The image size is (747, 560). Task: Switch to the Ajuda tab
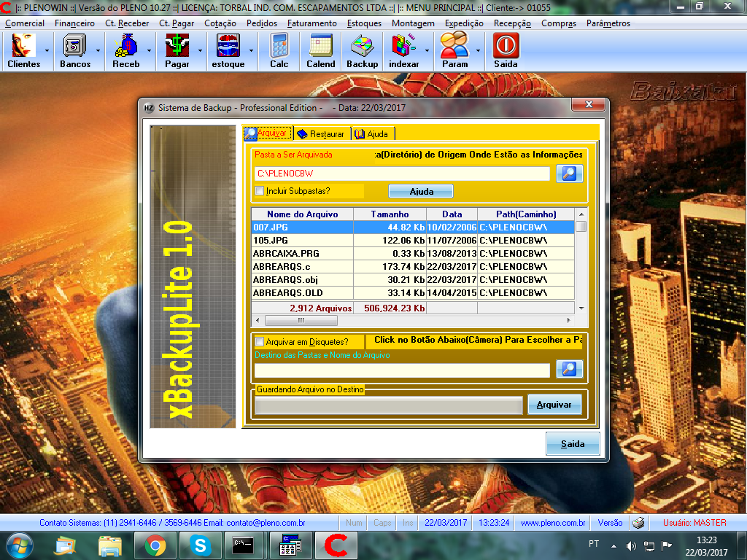373,134
